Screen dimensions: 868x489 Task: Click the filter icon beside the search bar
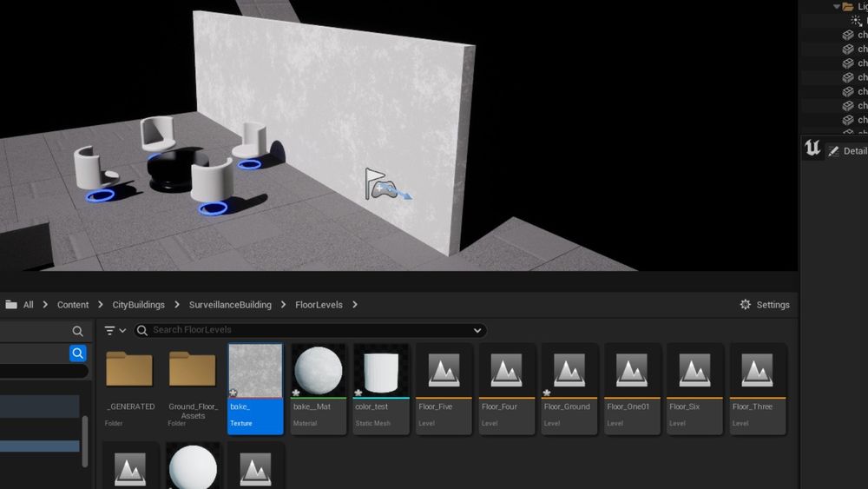tap(109, 331)
